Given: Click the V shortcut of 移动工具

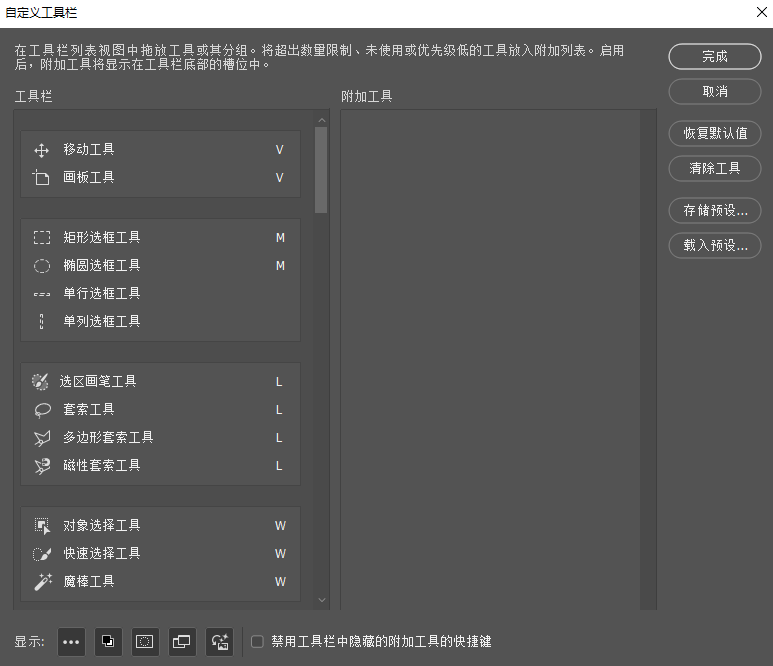Looking at the screenshot, I should (280, 150).
